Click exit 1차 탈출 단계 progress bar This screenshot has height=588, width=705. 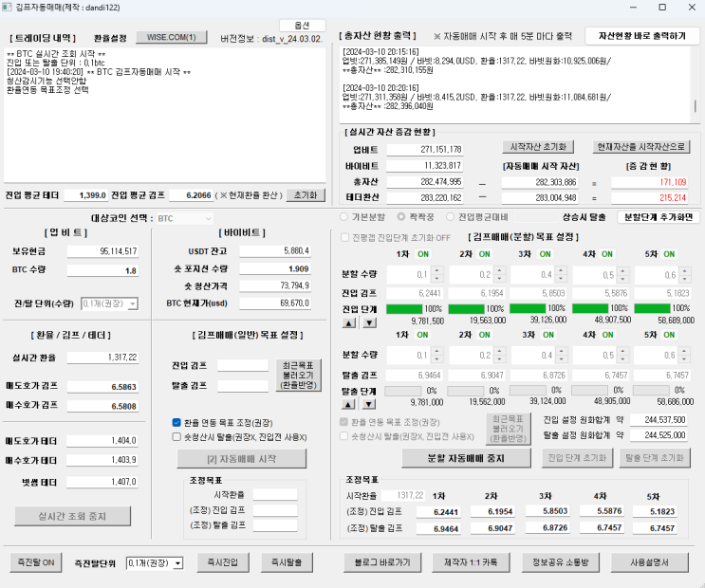point(403,391)
